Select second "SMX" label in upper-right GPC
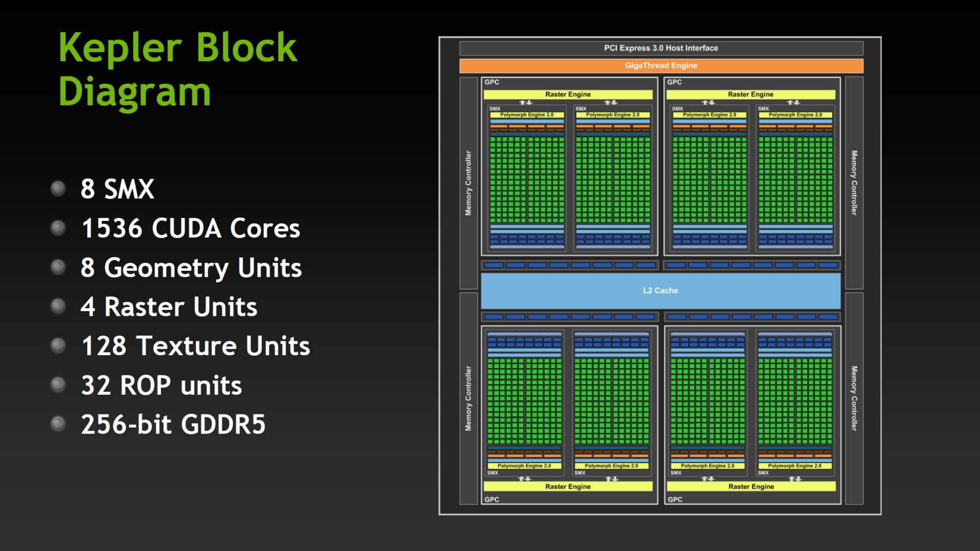This screenshot has width=980, height=551. point(764,109)
